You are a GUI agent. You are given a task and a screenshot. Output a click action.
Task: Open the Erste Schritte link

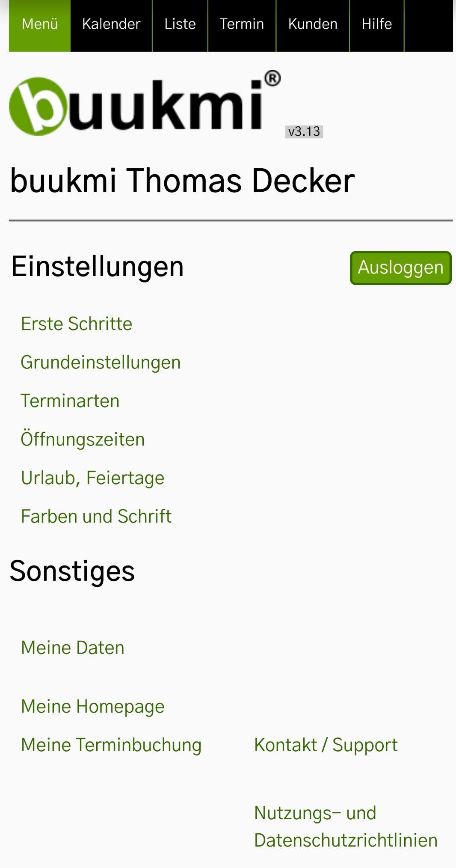pyautogui.click(x=77, y=324)
